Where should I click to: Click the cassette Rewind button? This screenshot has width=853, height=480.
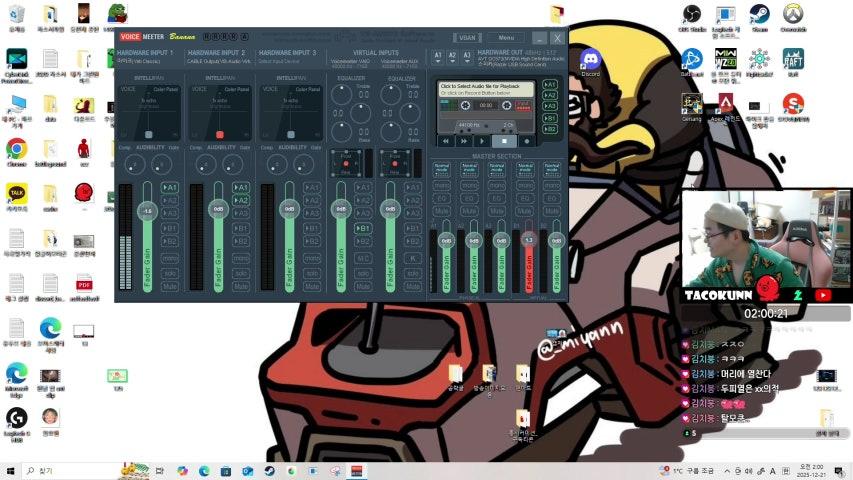[x=446, y=141]
